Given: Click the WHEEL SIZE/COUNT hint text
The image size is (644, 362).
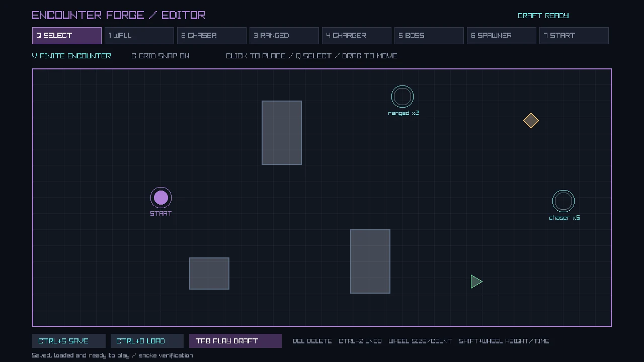Looking at the screenshot, I should pos(421,341).
